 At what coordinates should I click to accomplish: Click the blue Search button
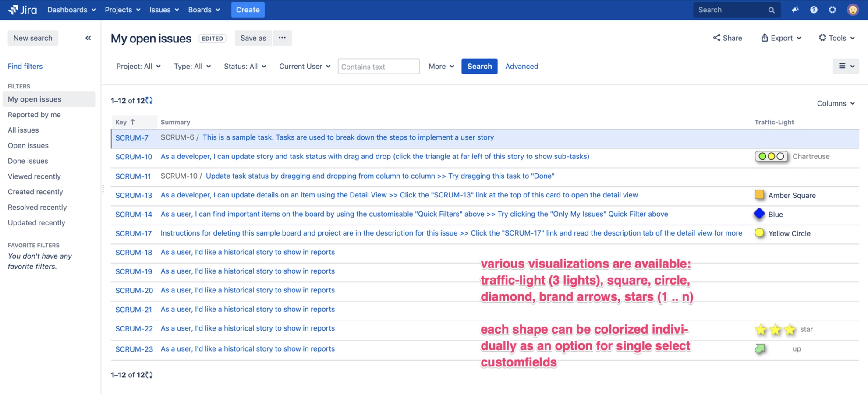click(479, 66)
